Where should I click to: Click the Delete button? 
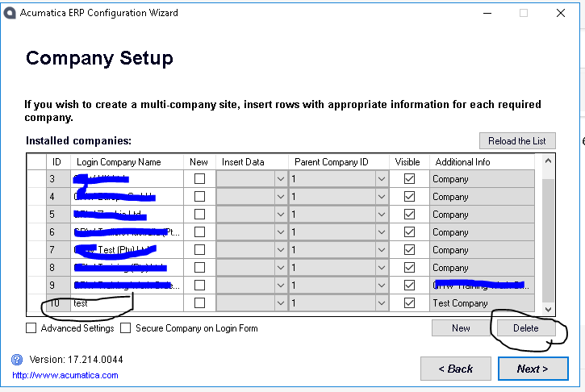coord(525,328)
